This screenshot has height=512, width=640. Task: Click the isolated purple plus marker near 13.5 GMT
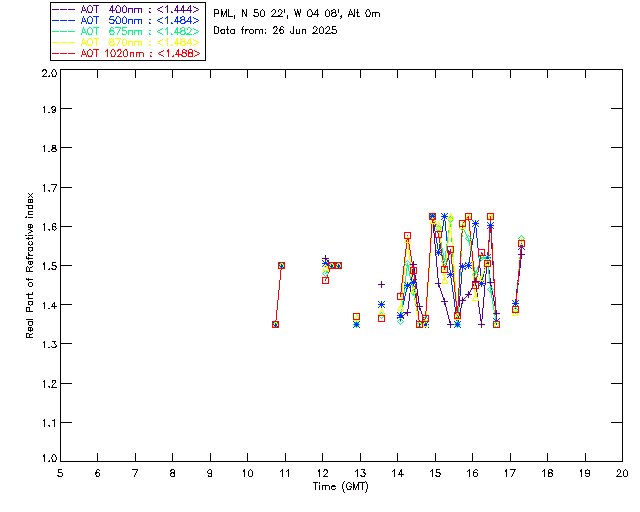pos(381,285)
